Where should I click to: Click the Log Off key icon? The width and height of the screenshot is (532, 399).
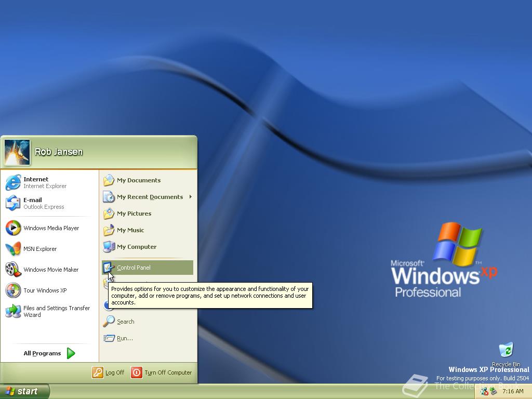(x=97, y=373)
